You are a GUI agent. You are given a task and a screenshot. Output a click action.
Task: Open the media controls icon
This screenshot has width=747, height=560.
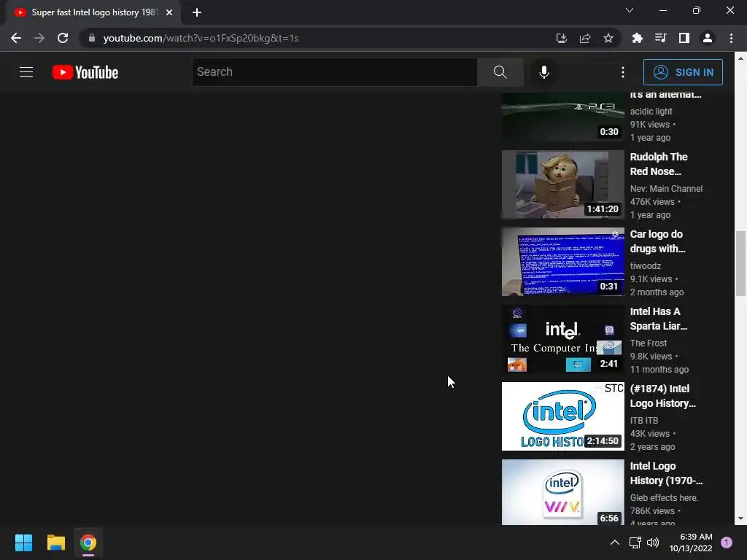pyautogui.click(x=660, y=38)
